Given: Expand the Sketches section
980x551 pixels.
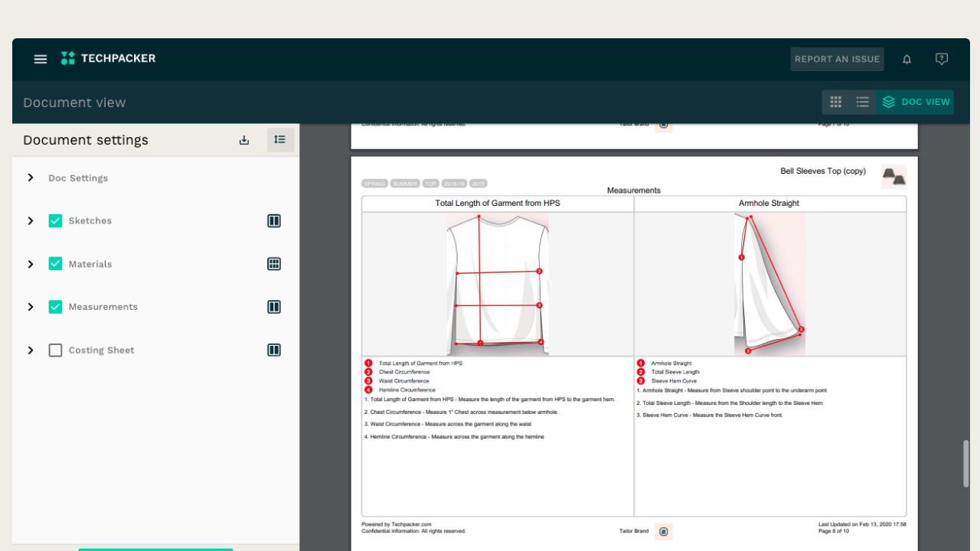Looking at the screenshot, I should (31, 221).
